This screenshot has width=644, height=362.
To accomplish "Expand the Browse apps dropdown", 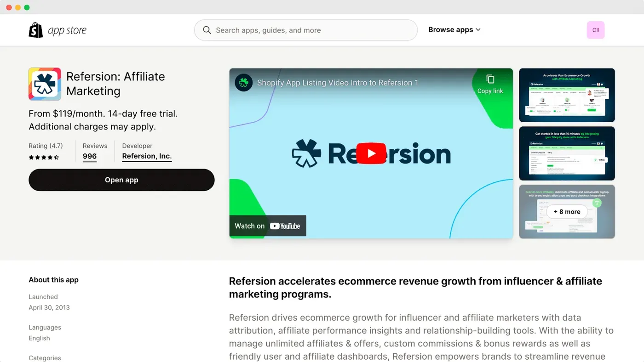I will (454, 30).
